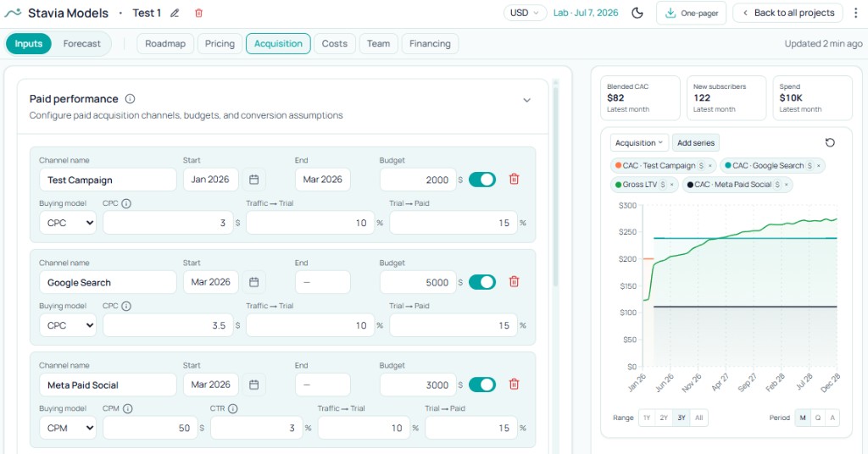Select the Acquisition tab

(278, 44)
